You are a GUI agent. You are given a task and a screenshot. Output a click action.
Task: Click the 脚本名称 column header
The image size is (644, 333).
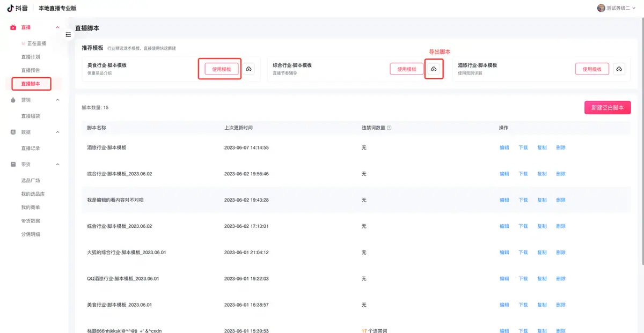click(x=97, y=128)
